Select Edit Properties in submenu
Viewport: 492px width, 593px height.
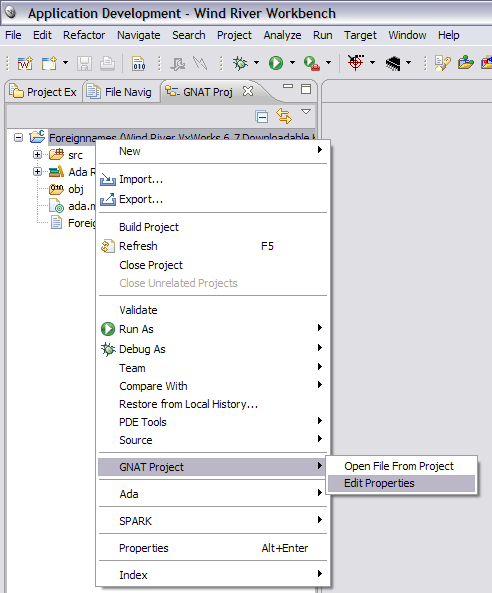[401, 483]
